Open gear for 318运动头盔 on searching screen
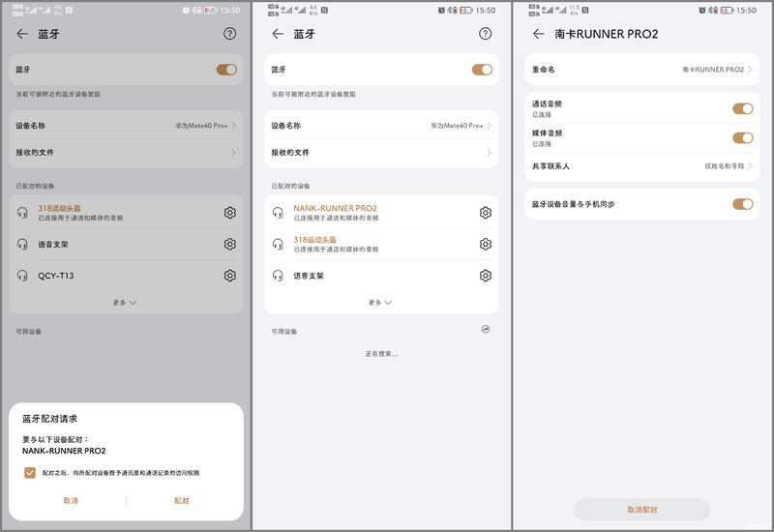This screenshot has width=774, height=532. (x=486, y=244)
